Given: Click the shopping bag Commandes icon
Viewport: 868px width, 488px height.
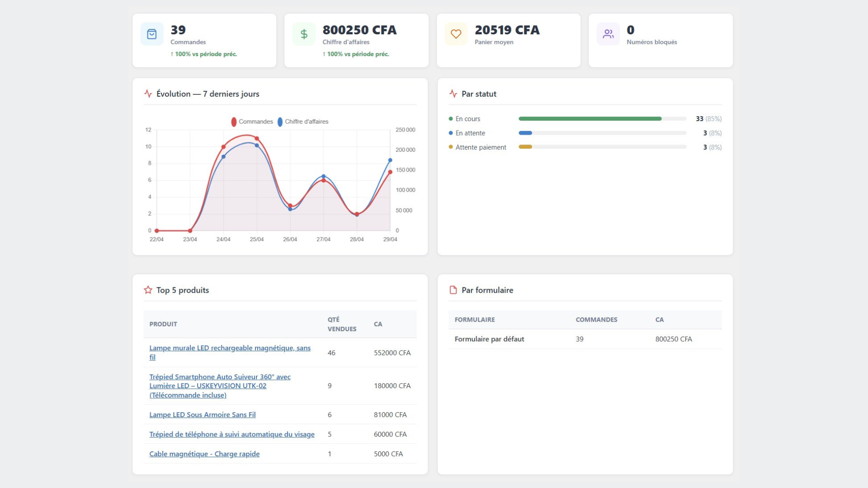Looking at the screenshot, I should (152, 34).
